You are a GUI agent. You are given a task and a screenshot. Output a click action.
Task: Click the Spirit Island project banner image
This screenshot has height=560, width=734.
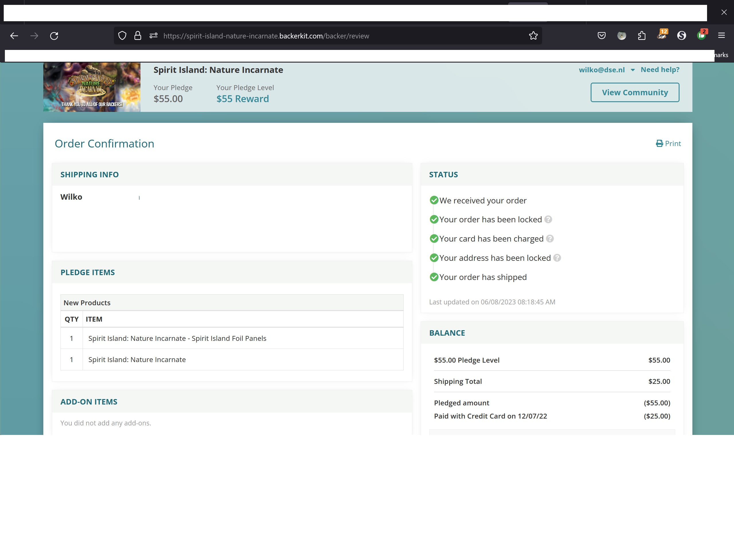click(92, 87)
